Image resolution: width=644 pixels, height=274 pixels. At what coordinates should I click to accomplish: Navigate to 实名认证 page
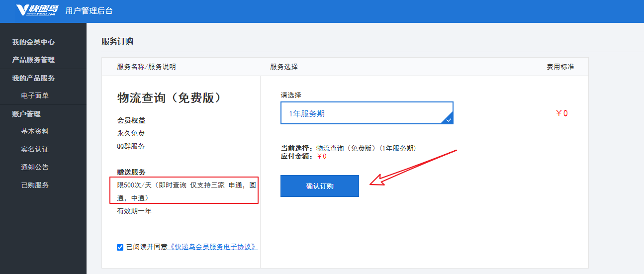[35, 150]
